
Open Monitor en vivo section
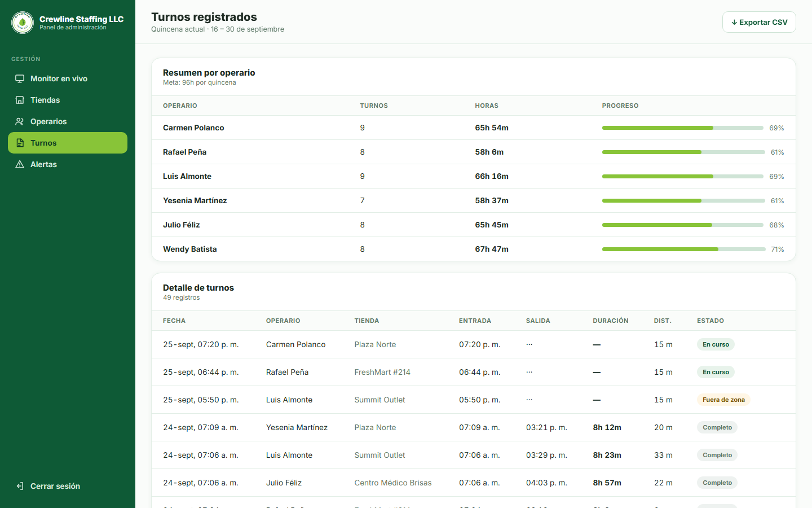pyautogui.click(x=68, y=78)
